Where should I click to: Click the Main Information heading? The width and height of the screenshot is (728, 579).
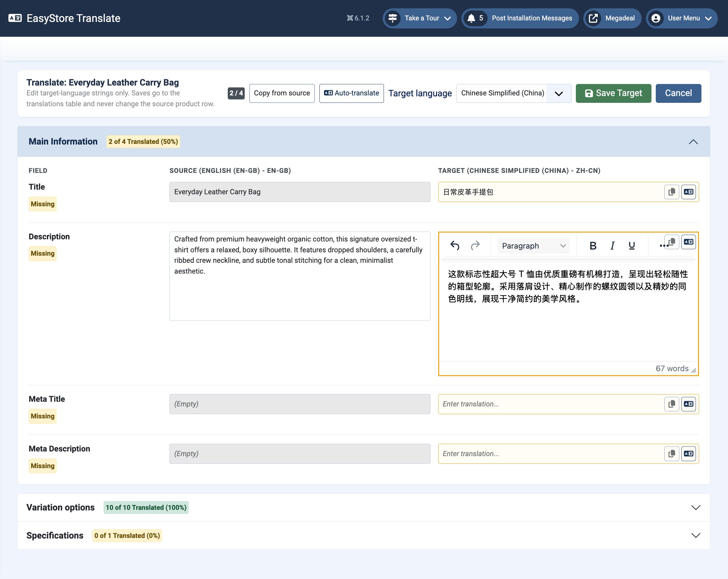coord(63,141)
